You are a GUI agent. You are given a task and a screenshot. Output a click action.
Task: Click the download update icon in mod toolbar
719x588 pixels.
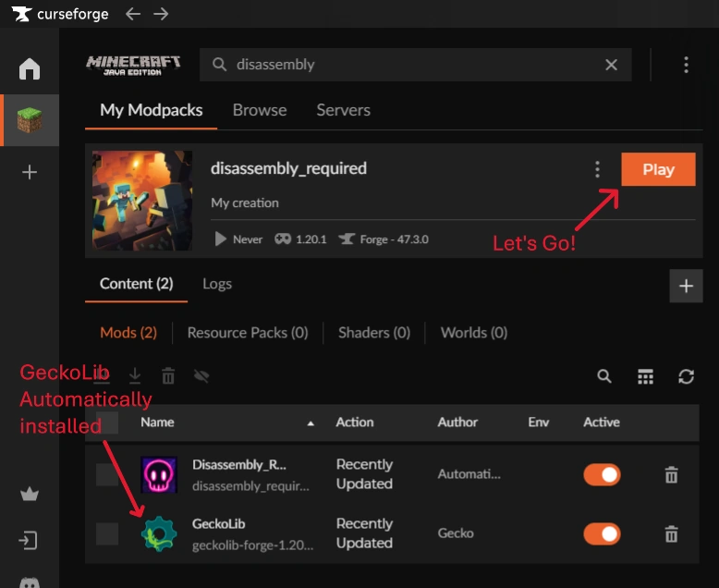click(135, 375)
